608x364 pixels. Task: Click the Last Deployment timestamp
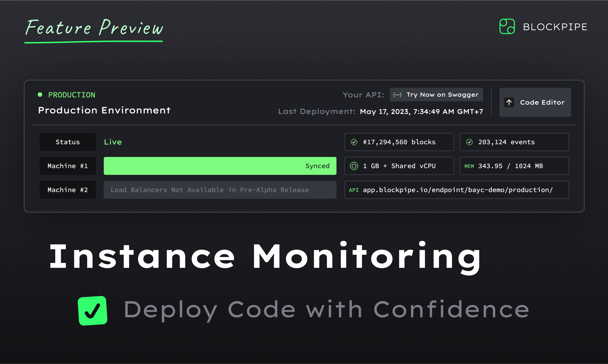[421, 112]
